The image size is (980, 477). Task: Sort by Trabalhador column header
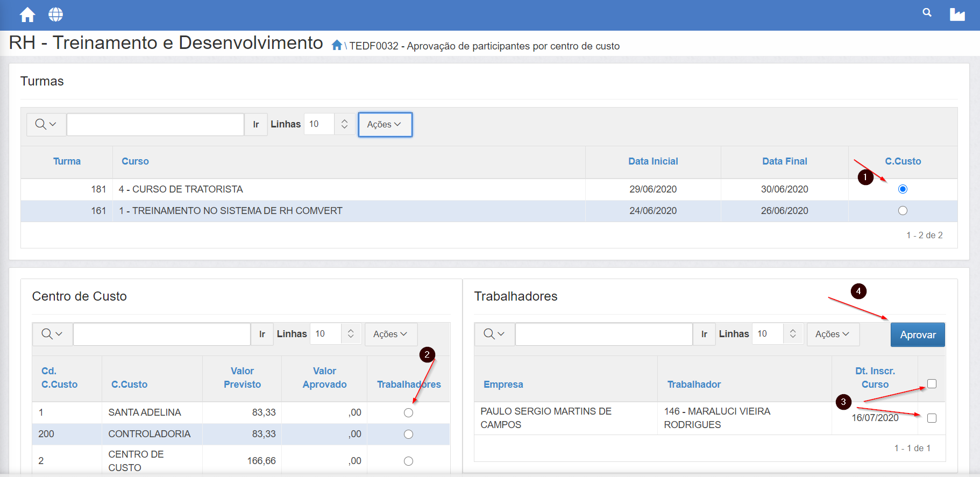(694, 385)
